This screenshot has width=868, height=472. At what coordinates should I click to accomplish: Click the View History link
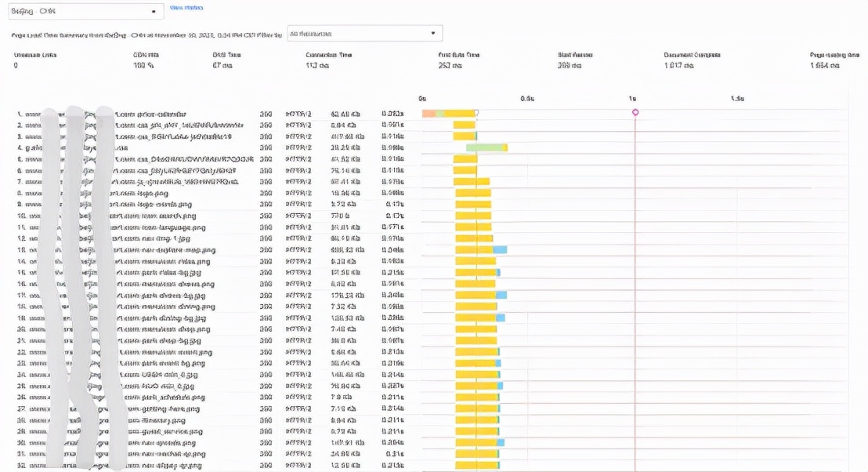[186, 8]
